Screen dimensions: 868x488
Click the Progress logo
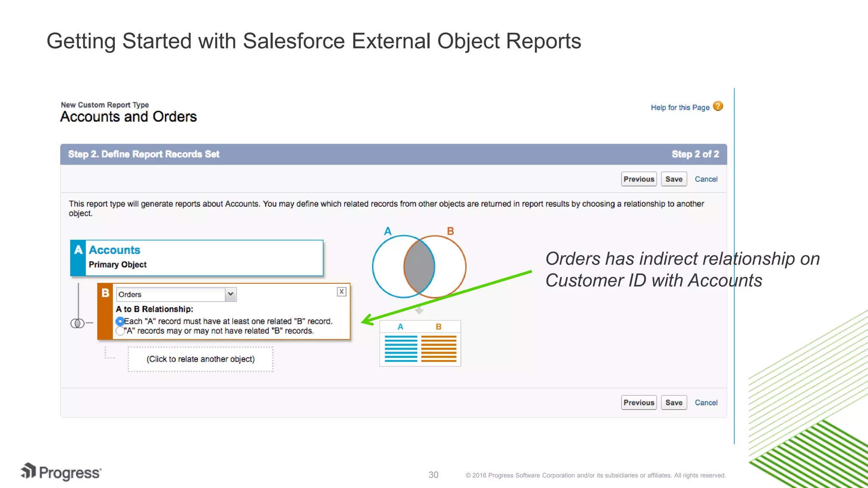coord(61,472)
